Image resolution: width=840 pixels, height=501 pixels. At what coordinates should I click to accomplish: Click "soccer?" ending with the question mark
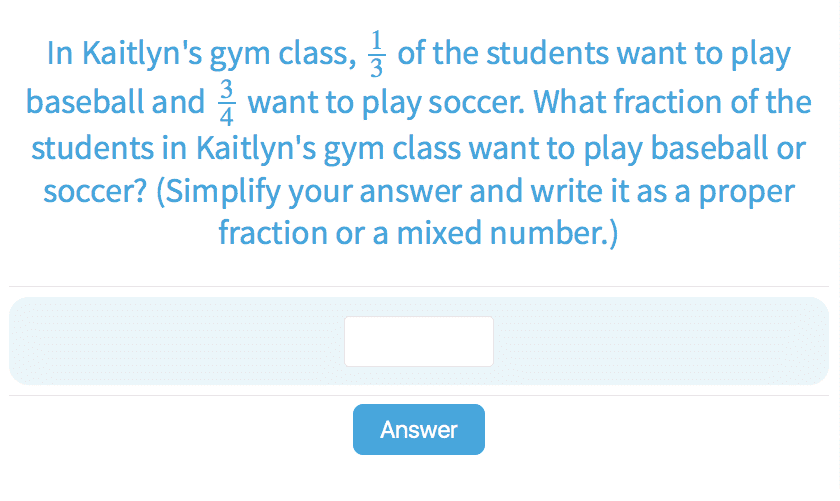pyautogui.click(x=91, y=191)
